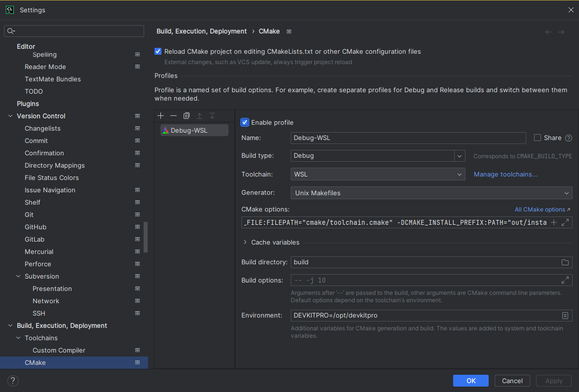
Task: Click Build, Execution, Deployment in the breadcrumb
Action: click(x=201, y=32)
